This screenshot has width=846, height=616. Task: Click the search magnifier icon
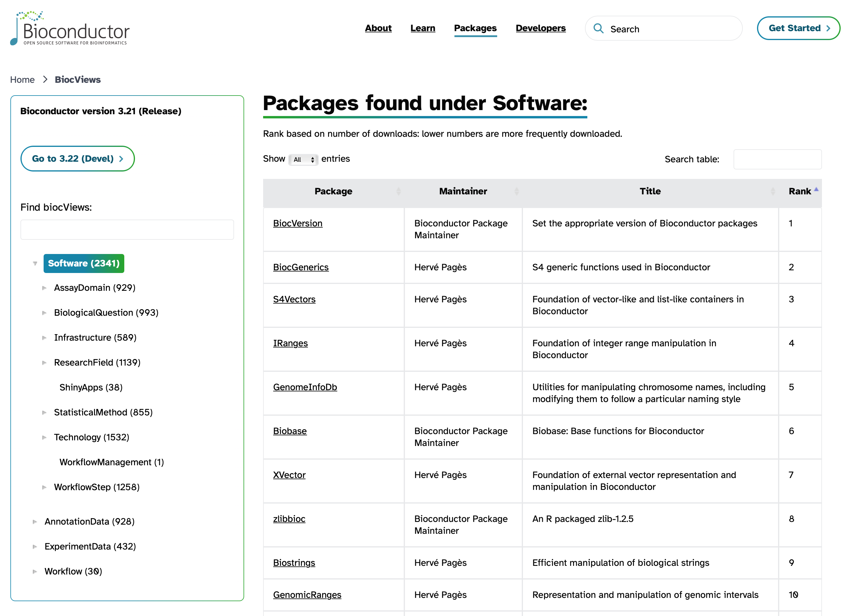click(x=599, y=28)
